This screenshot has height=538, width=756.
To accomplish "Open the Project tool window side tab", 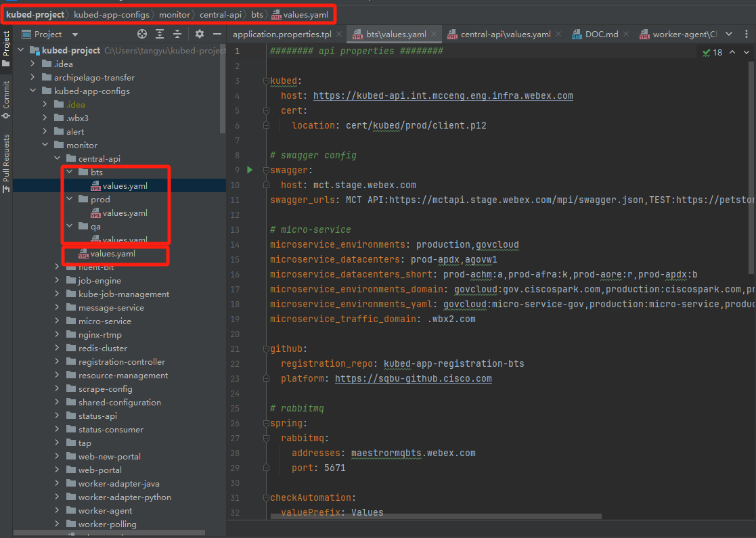I will tap(6, 49).
